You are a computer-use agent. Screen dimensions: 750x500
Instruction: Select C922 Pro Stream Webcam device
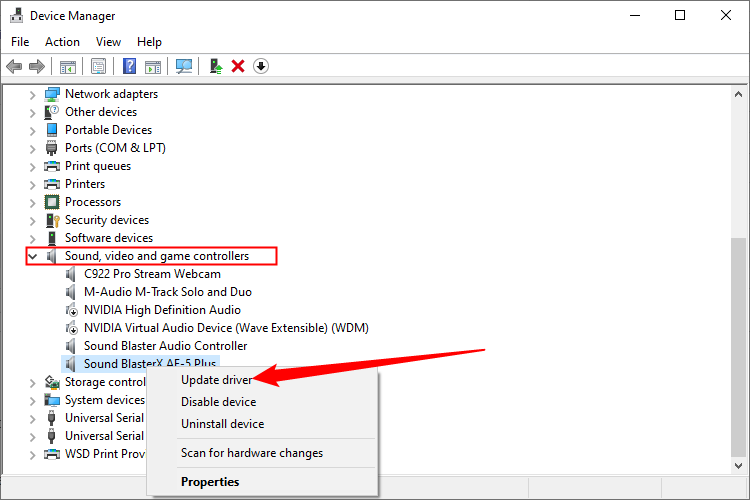(x=152, y=274)
